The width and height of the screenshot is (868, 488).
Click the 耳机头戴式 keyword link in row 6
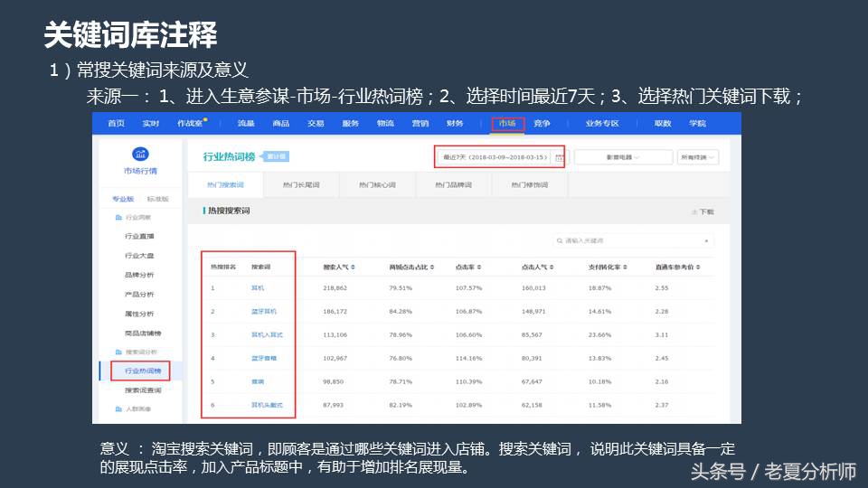coord(267,405)
